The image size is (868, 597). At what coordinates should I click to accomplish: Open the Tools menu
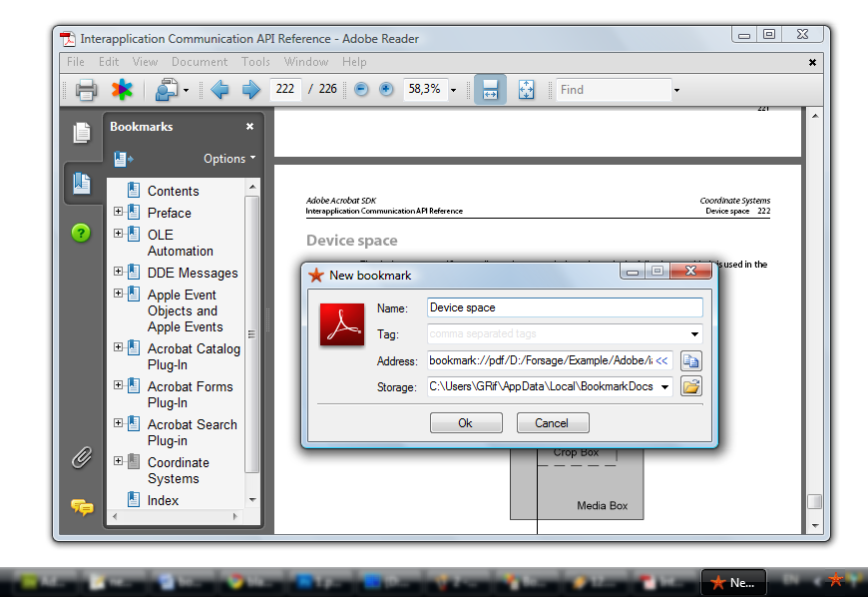(255, 62)
